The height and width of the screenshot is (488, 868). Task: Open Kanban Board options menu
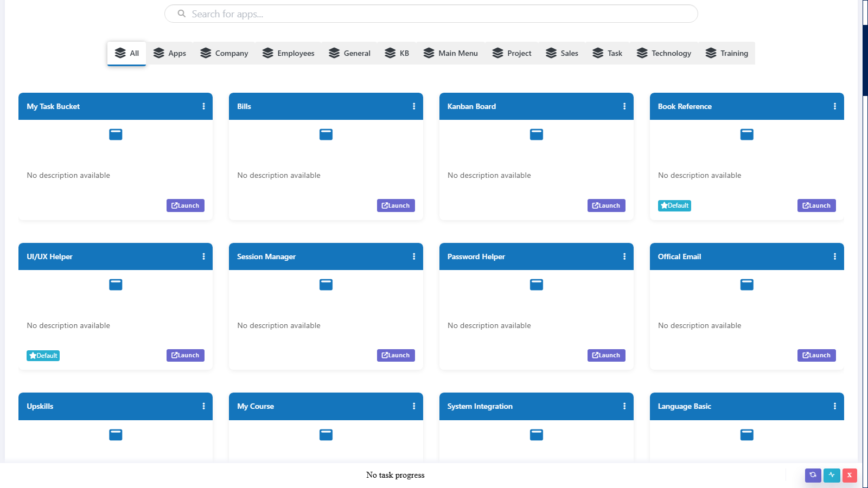(x=624, y=106)
